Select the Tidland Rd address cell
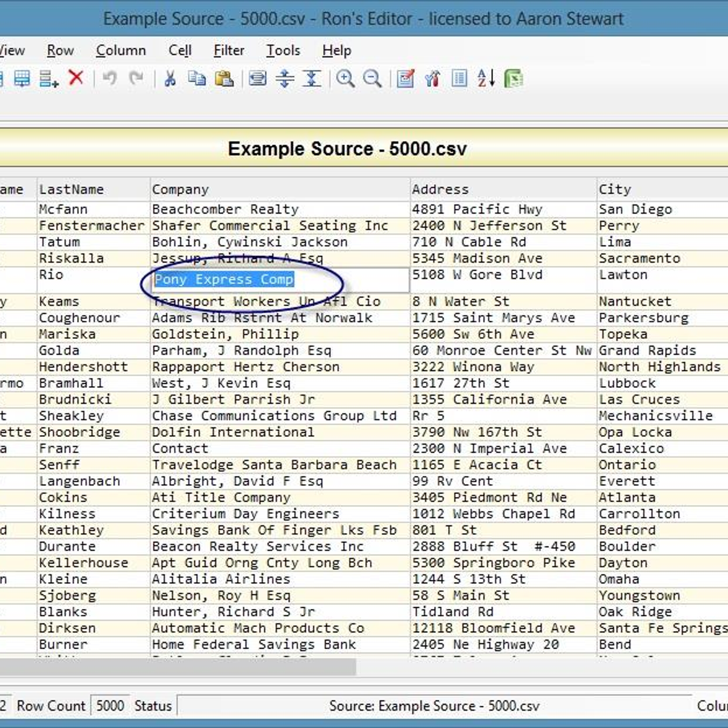 tap(503, 612)
